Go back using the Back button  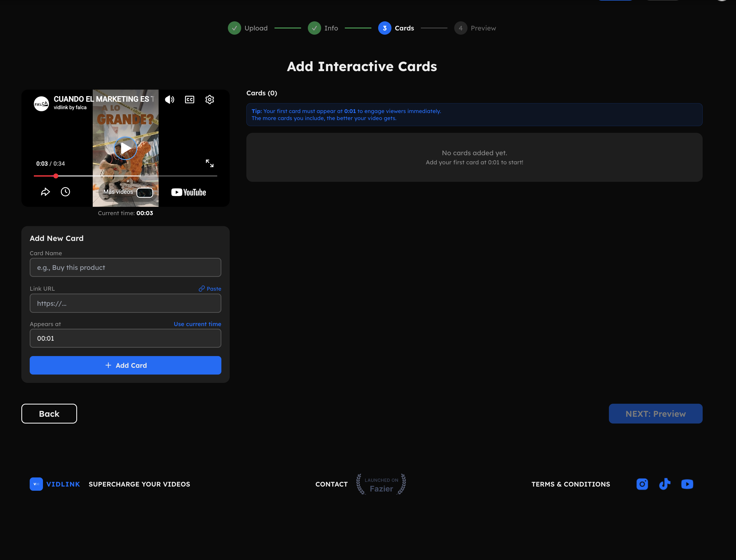49,413
